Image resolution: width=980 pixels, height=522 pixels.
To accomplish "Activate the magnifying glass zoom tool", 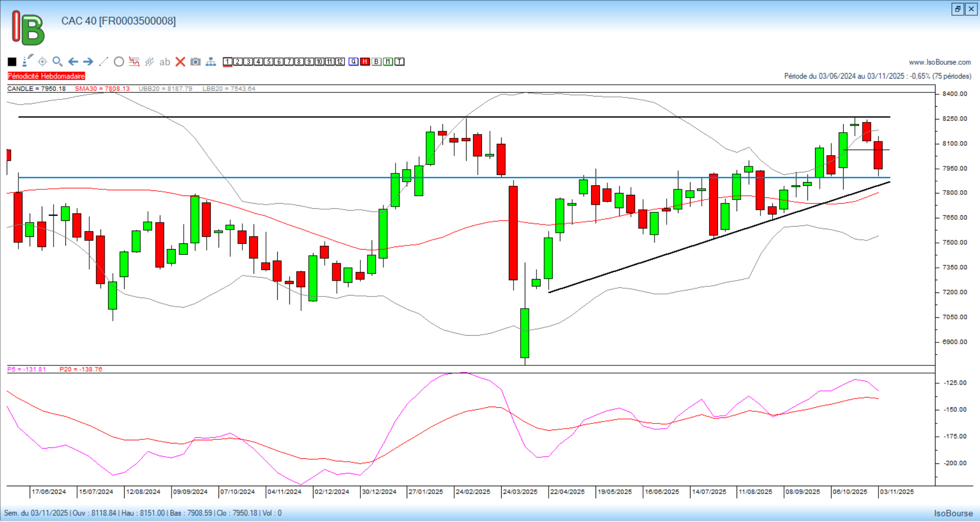I will point(58,62).
